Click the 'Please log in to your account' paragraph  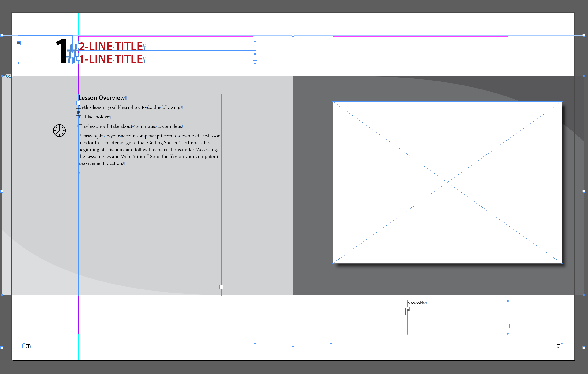[149, 150]
